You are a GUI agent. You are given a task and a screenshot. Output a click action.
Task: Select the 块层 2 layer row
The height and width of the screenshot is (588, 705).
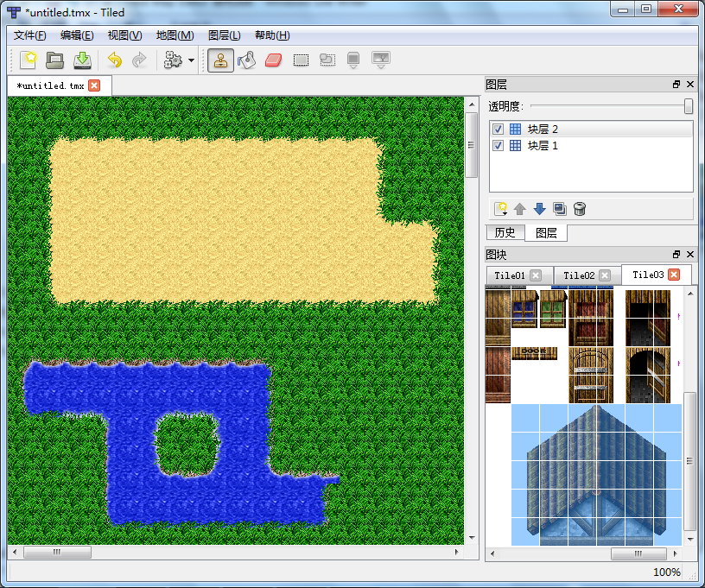[591, 130]
